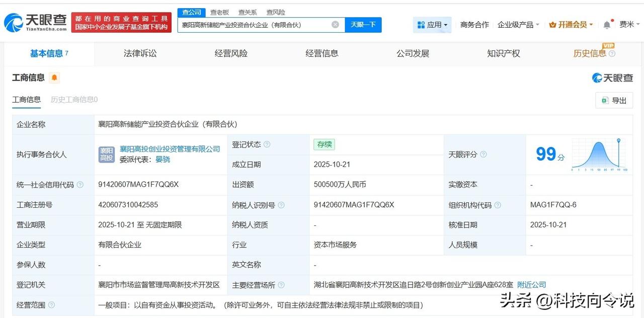Open help icon next to 登记状态

pos(267,144)
